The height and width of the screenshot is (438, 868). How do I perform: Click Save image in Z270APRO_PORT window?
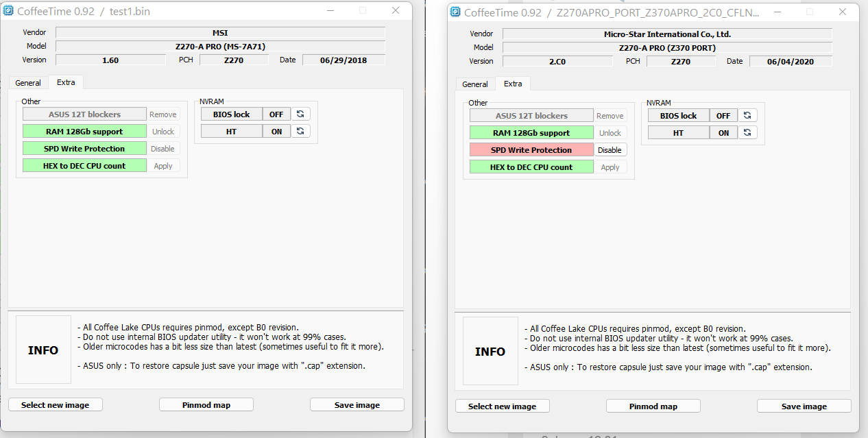[804, 406]
